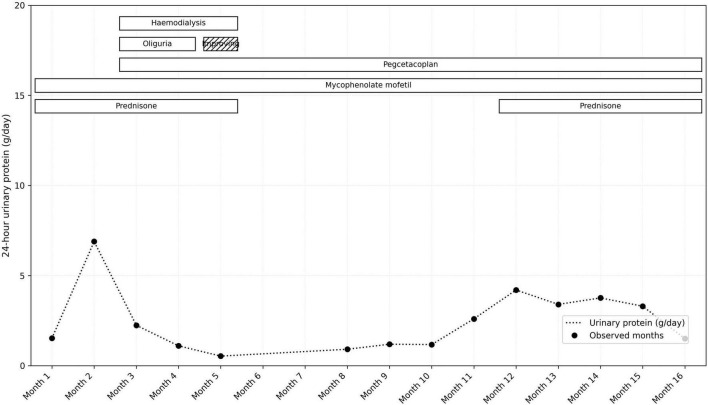This screenshot has height=405, width=708.
Task: Click the 'Month 12' x-axis label
Action: 499,386
